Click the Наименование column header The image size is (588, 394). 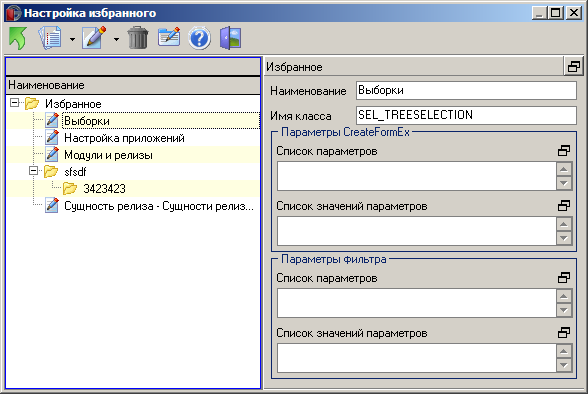[x=133, y=85]
